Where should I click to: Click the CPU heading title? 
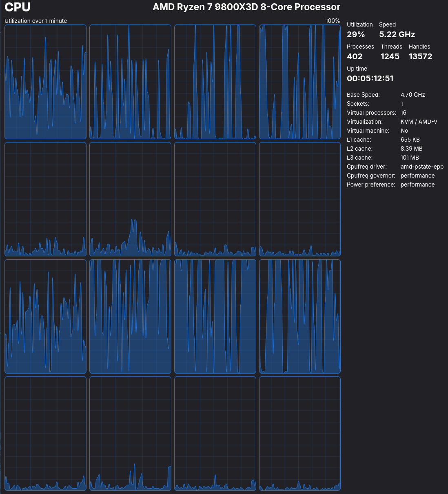17,7
